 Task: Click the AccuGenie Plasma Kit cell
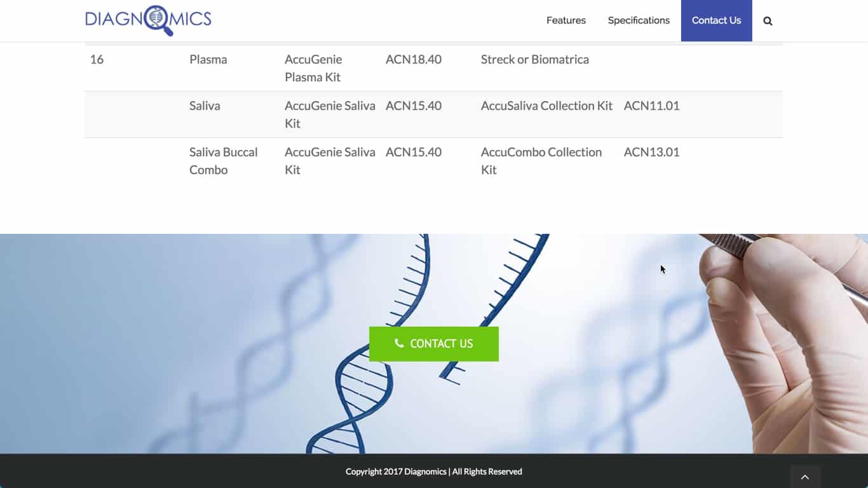314,68
